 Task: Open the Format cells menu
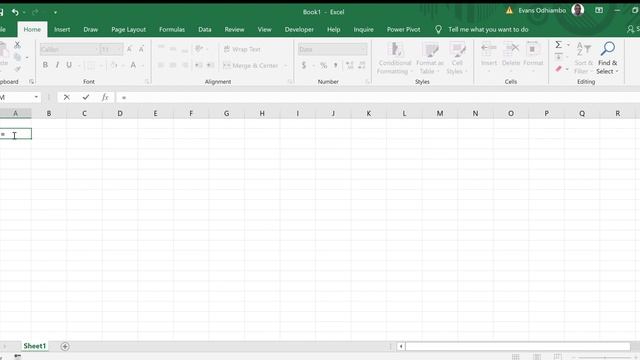point(533,57)
